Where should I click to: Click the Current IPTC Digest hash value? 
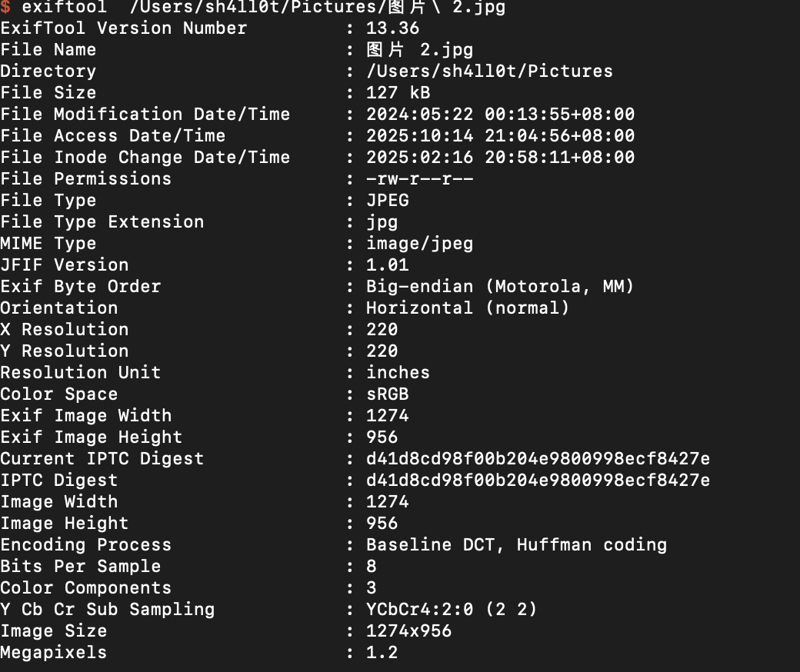point(538,459)
